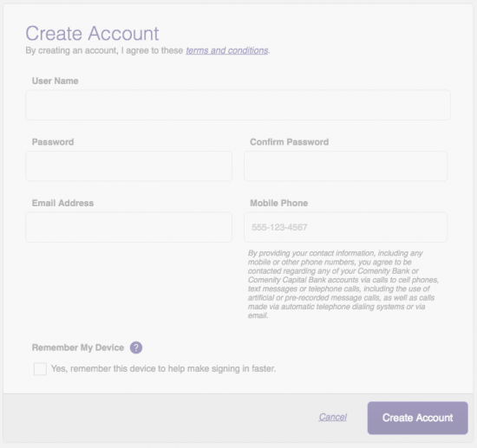
Task: Click the Password field label
Action: pyautogui.click(x=53, y=142)
